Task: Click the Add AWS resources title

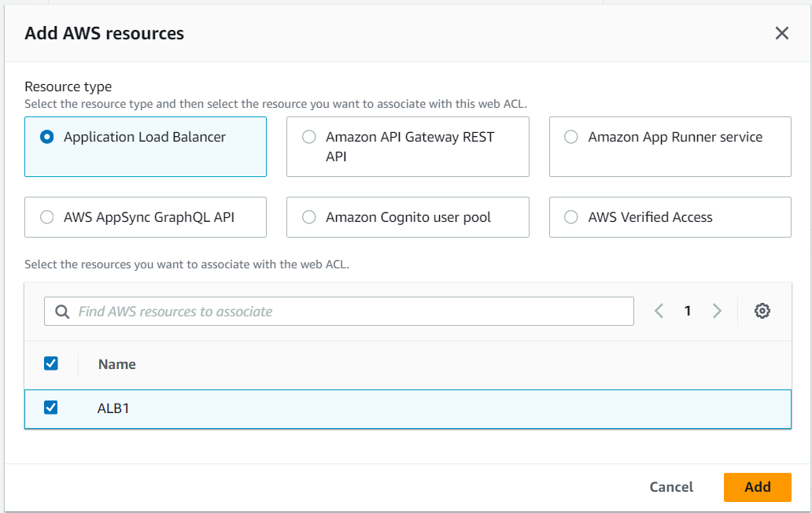Action: pos(104,33)
